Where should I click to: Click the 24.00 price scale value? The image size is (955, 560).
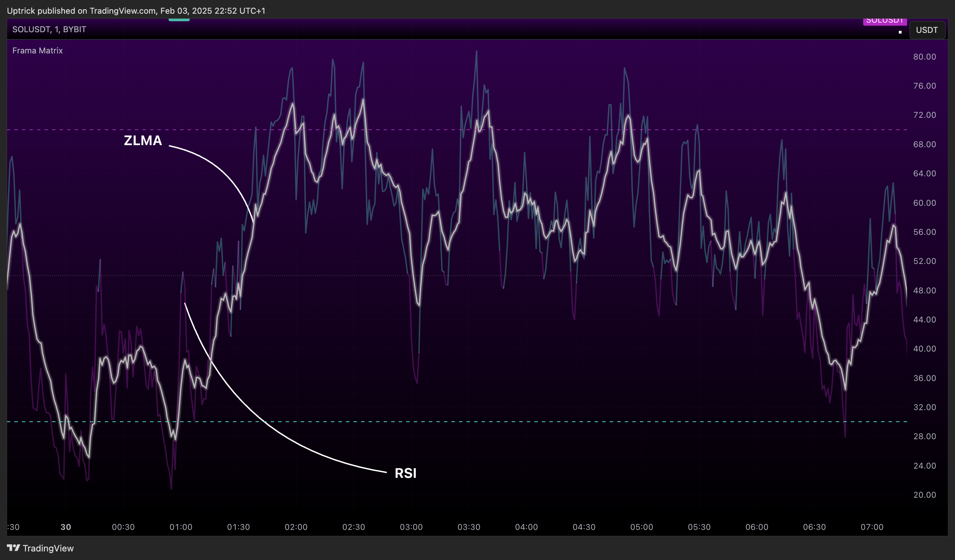tap(924, 466)
